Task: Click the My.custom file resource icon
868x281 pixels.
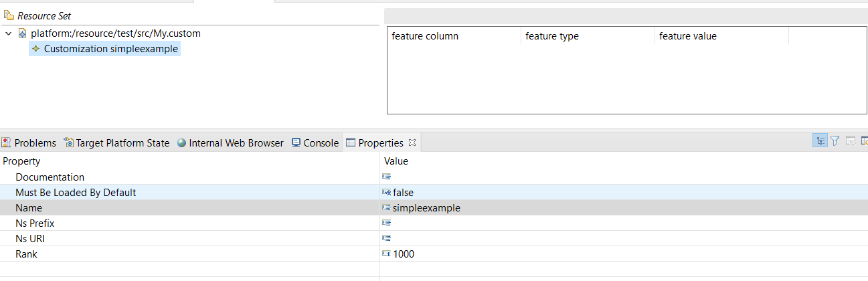Action: tap(23, 33)
